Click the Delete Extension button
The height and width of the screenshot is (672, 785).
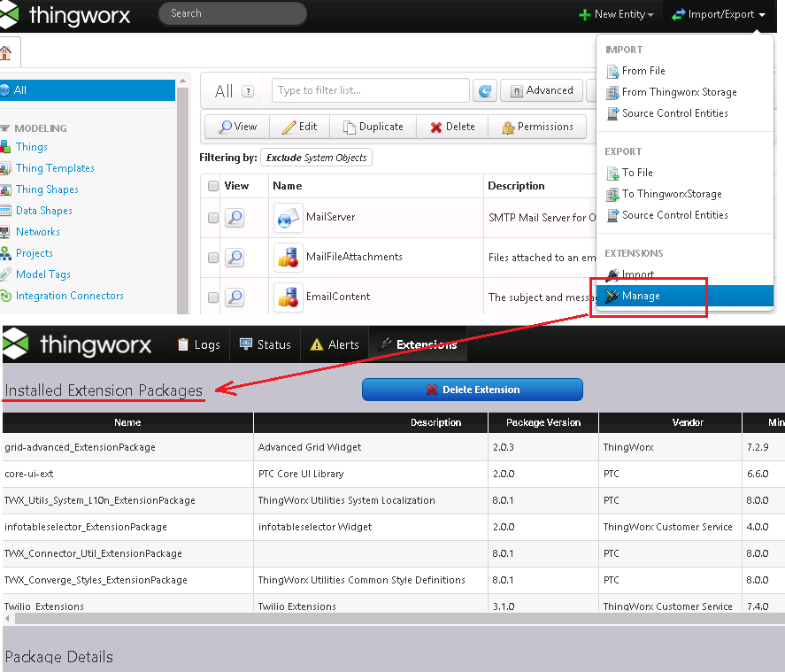click(472, 390)
